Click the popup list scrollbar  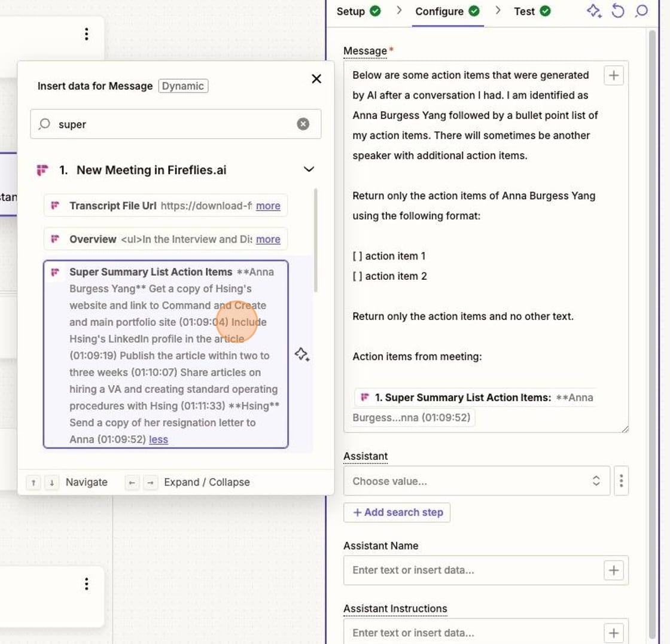click(x=316, y=240)
